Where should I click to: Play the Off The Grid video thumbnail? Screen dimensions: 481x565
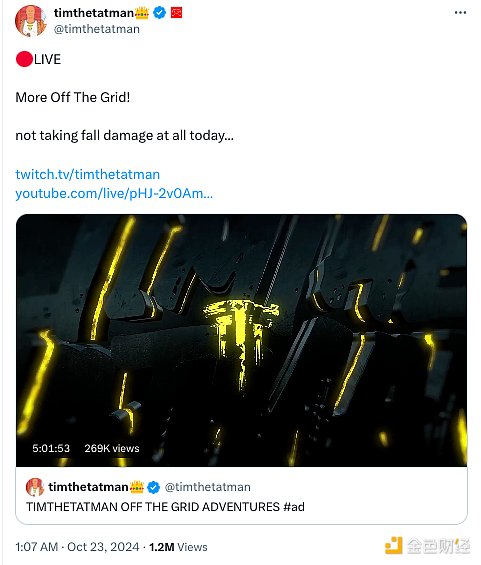pos(241,340)
